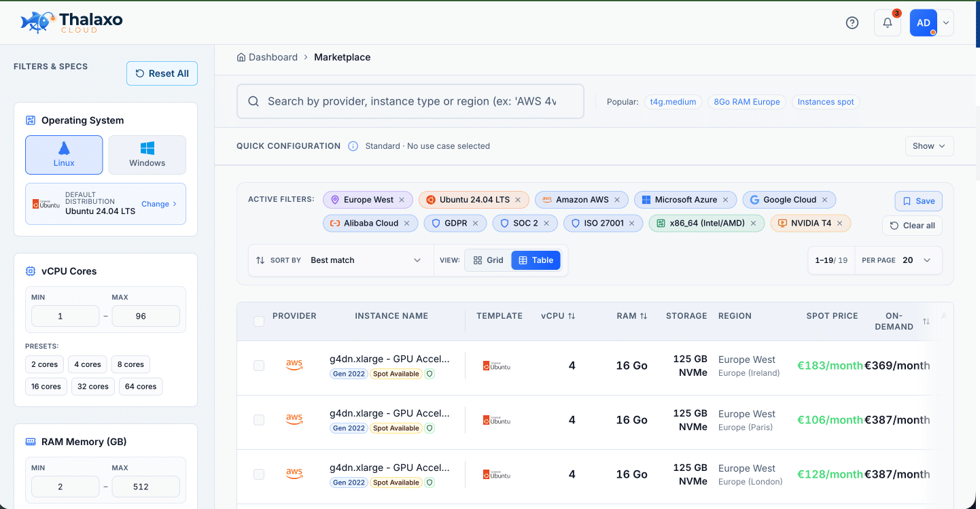Select popular search t4g.medium
Viewport: 980px width, 509px height.
pyautogui.click(x=673, y=102)
